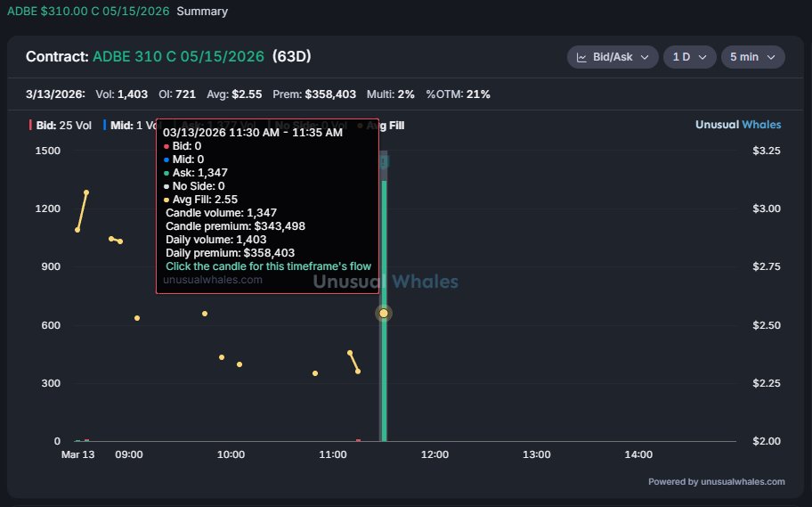Screen dimensions: 812x507
Task: Open the 5 min interval dropdown
Action: [752, 57]
